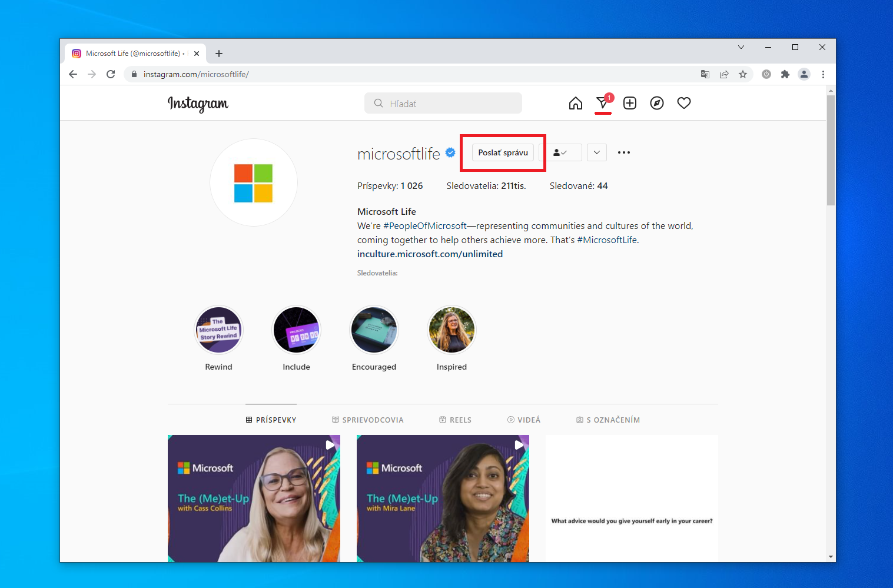Click the microsoftlife username heading
Viewport: 893px width, 588px height.
coord(399,154)
